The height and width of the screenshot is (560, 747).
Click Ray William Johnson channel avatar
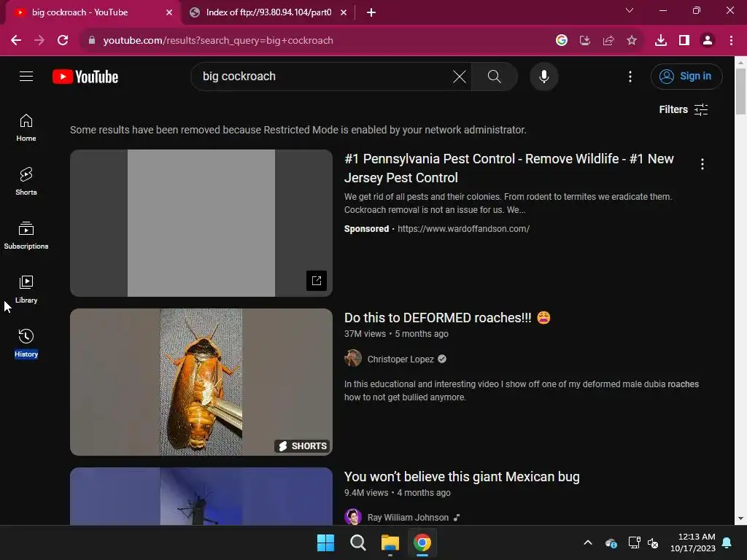click(353, 516)
